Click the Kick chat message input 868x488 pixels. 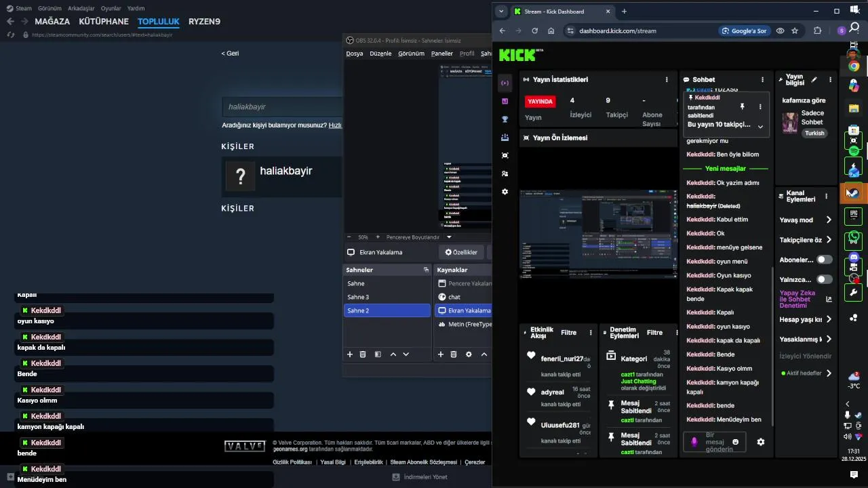pyautogui.click(x=714, y=442)
